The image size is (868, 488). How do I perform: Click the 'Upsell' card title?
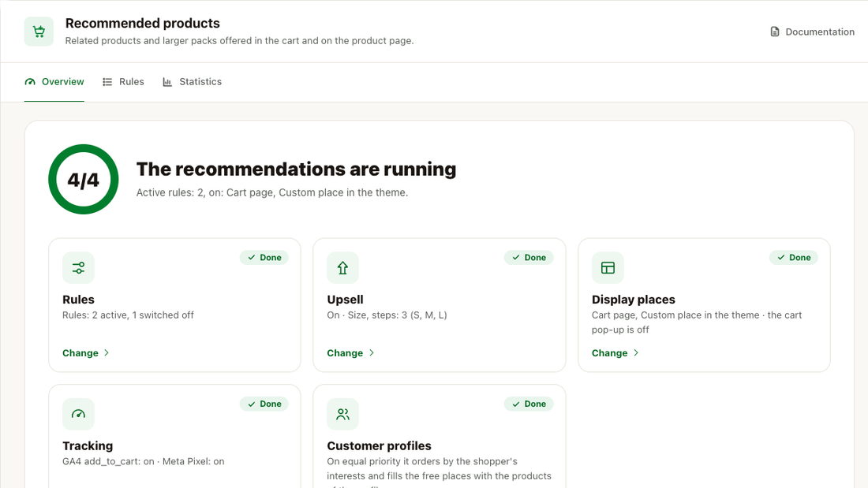coord(346,300)
